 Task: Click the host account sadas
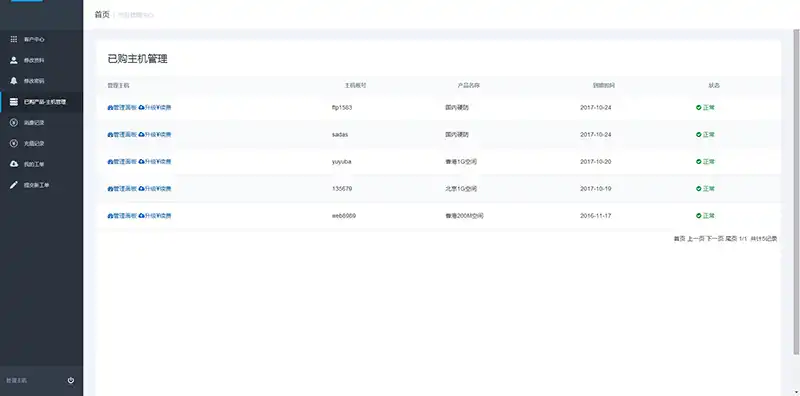340,135
